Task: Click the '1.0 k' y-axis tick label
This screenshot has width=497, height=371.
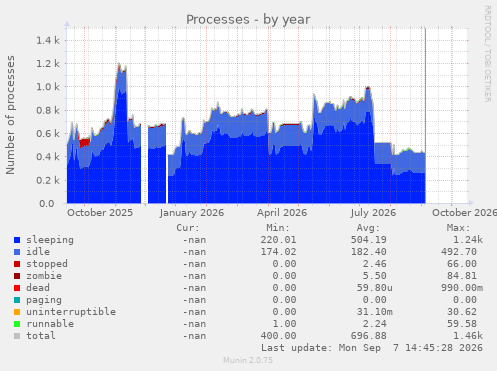Action: pos(48,87)
